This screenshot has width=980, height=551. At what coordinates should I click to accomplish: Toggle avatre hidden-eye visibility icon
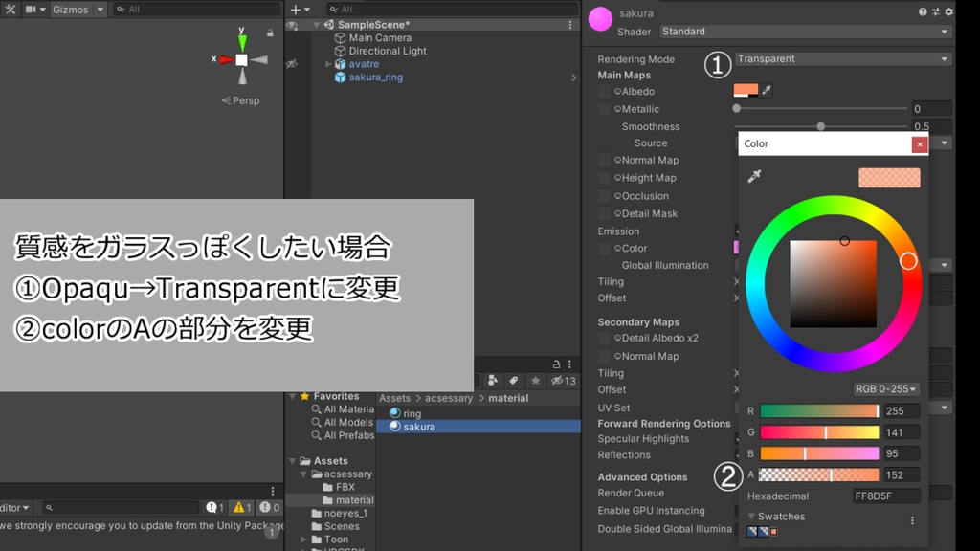(x=292, y=64)
